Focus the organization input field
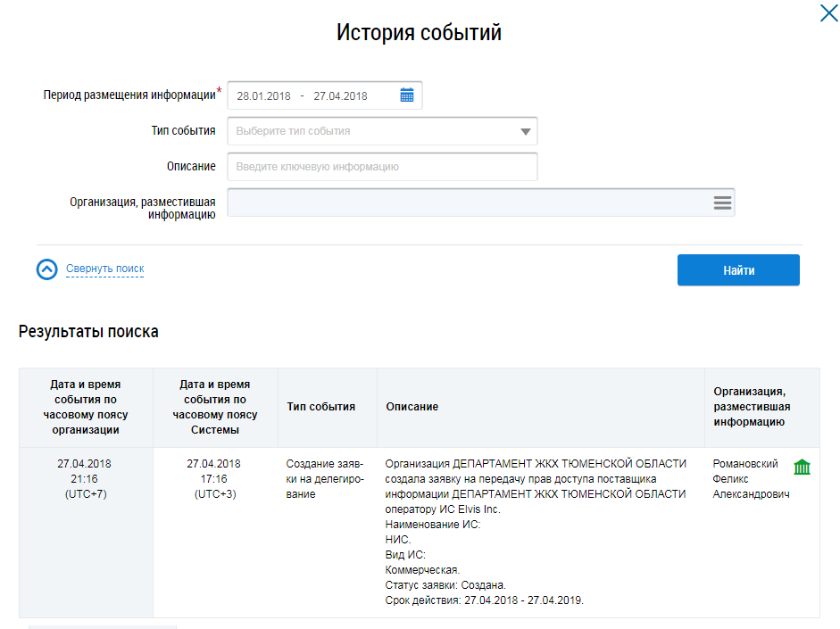 [x=469, y=203]
